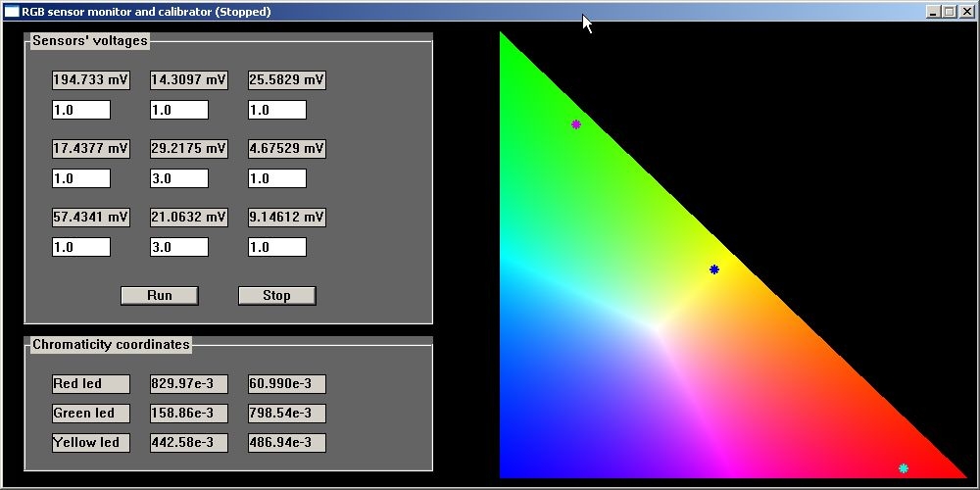Click the input field below 194.733 mV
Image resolution: width=980 pixels, height=490 pixels.
[81, 110]
